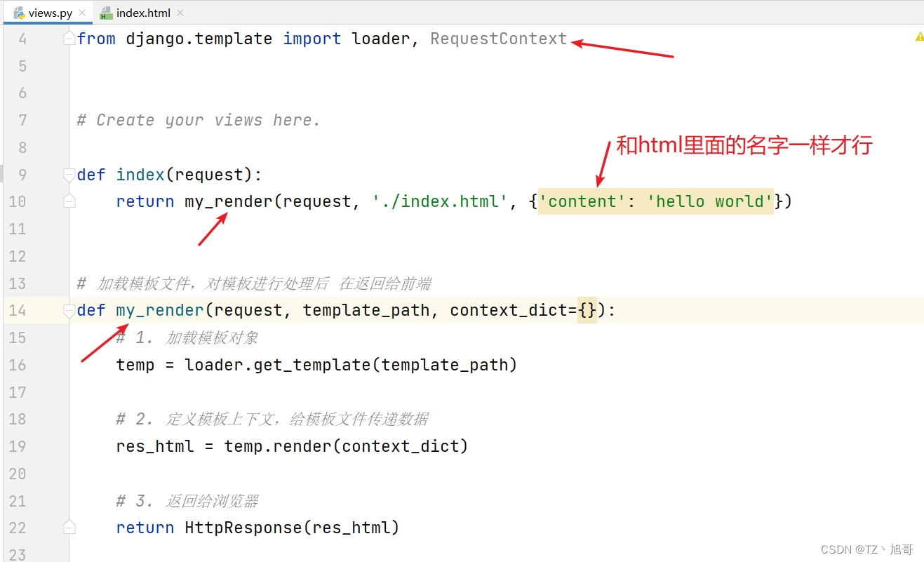The height and width of the screenshot is (562, 924).
Task: Switch to the index.html editor tab
Action: click(x=142, y=13)
